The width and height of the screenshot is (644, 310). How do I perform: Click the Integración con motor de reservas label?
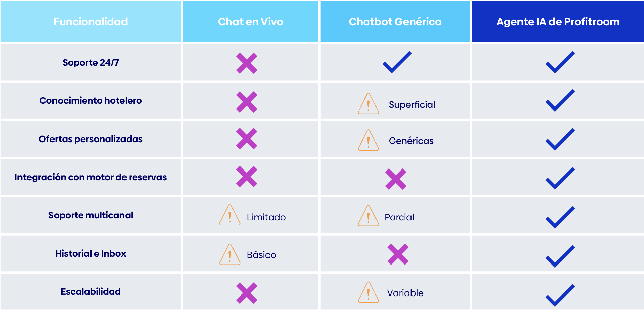(x=91, y=177)
